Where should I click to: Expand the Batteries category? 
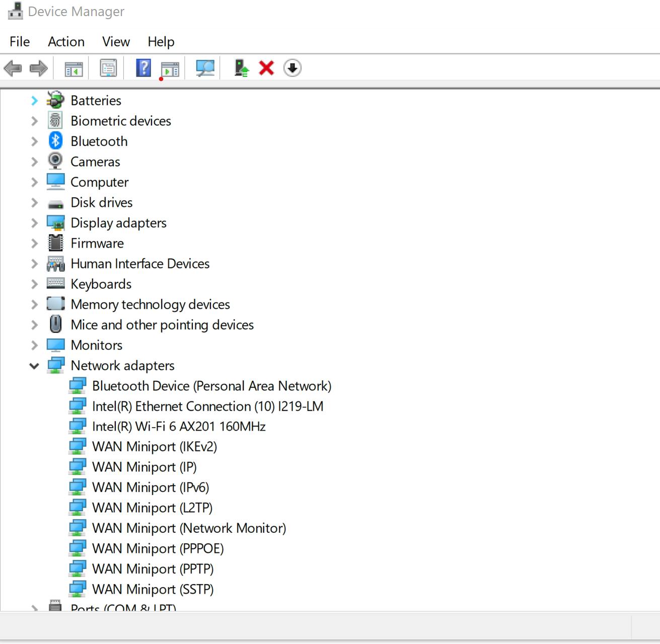(x=34, y=101)
